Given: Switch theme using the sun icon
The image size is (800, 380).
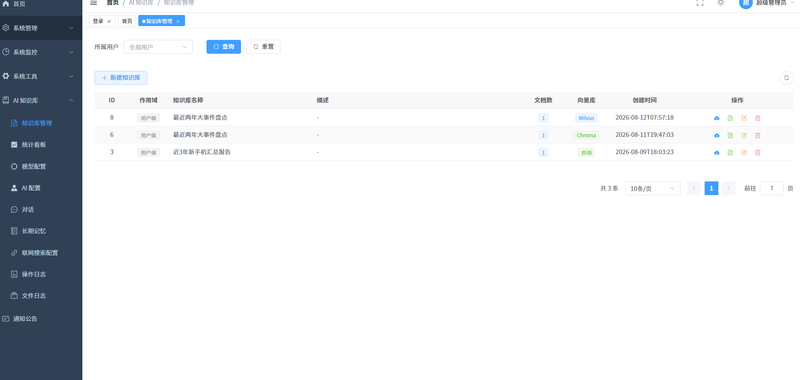Looking at the screenshot, I should pos(720,3).
